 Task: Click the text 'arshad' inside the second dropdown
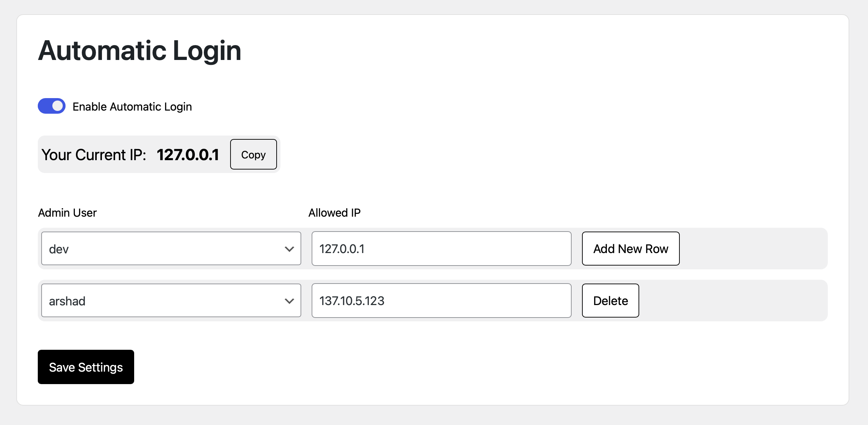67,301
